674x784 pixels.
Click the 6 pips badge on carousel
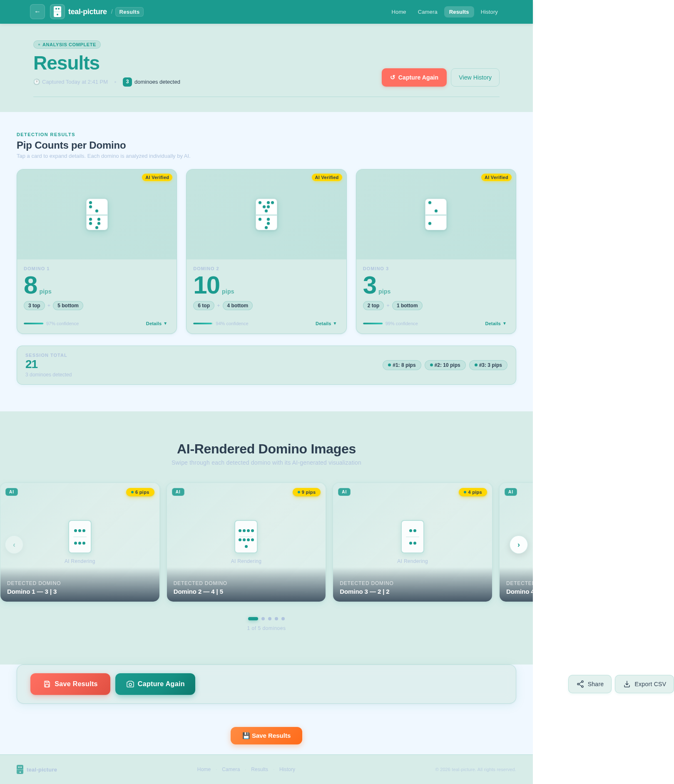tap(140, 492)
